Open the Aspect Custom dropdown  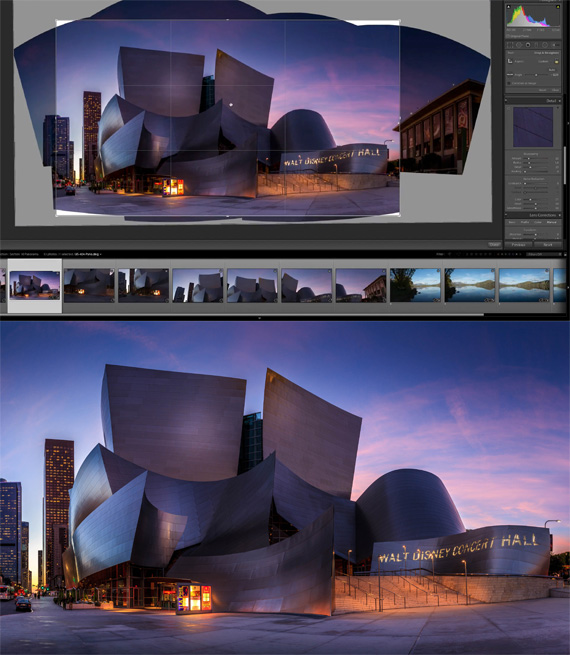[543, 61]
